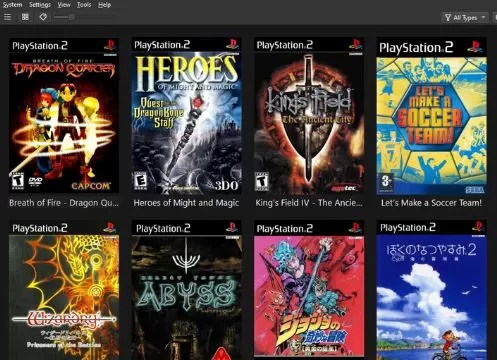Open the All Types filter dropdown

(465, 18)
